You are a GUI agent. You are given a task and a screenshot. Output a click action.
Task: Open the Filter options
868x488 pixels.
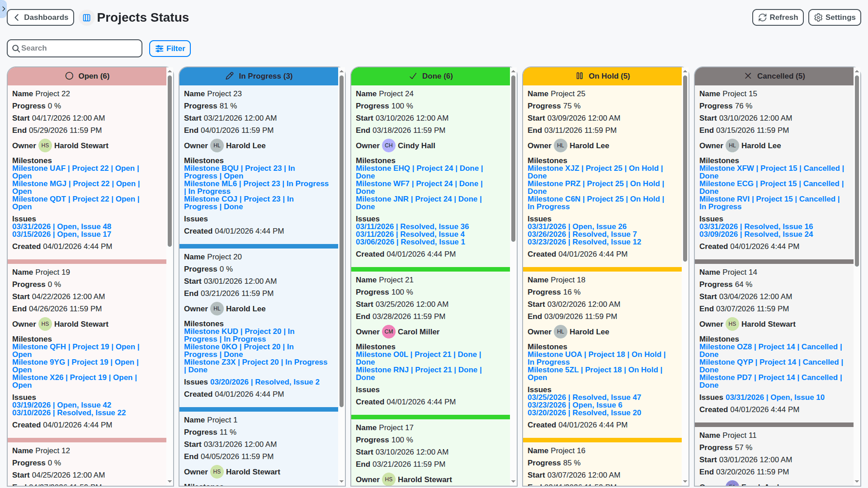170,48
